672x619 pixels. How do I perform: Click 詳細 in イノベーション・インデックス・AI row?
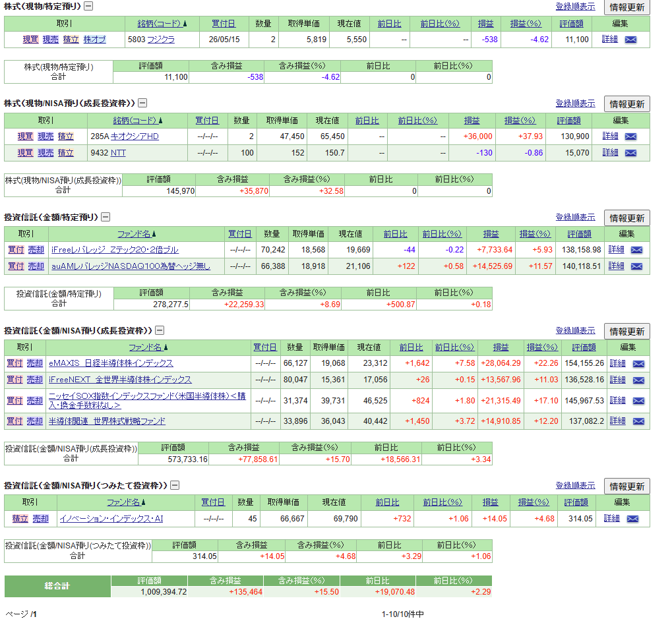click(611, 519)
